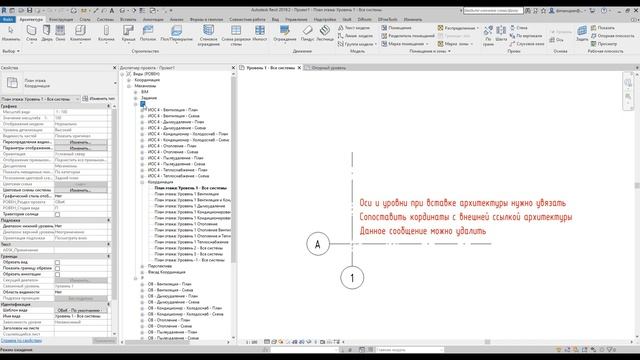The height and width of the screenshot is (360, 640).
Task: Expand the BIM node in project browser
Action: tap(136, 92)
